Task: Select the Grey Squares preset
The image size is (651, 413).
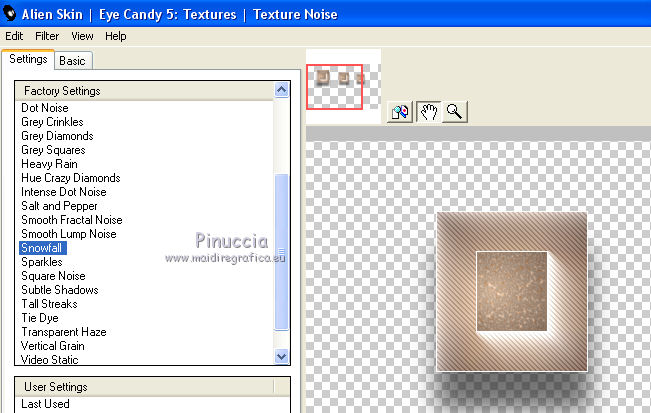Action: click(x=53, y=150)
